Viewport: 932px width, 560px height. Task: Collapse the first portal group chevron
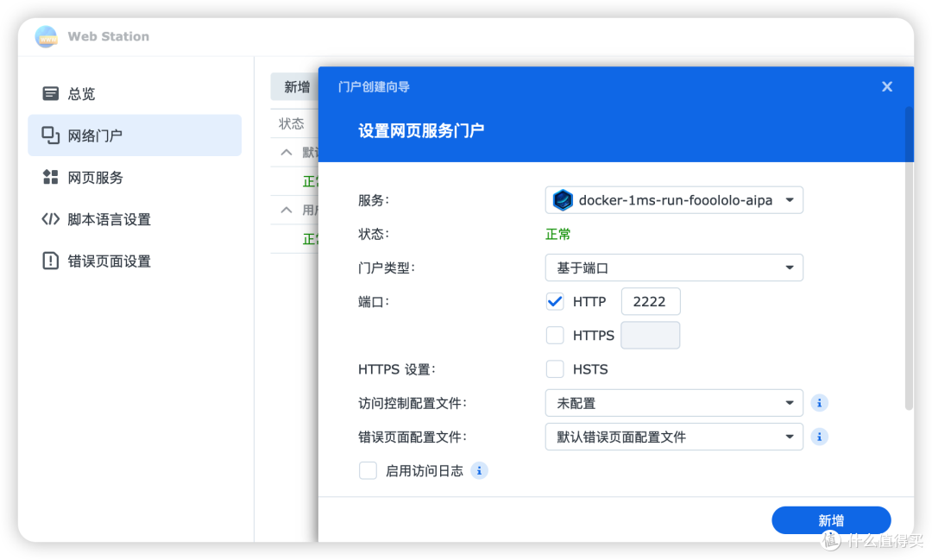pos(287,152)
